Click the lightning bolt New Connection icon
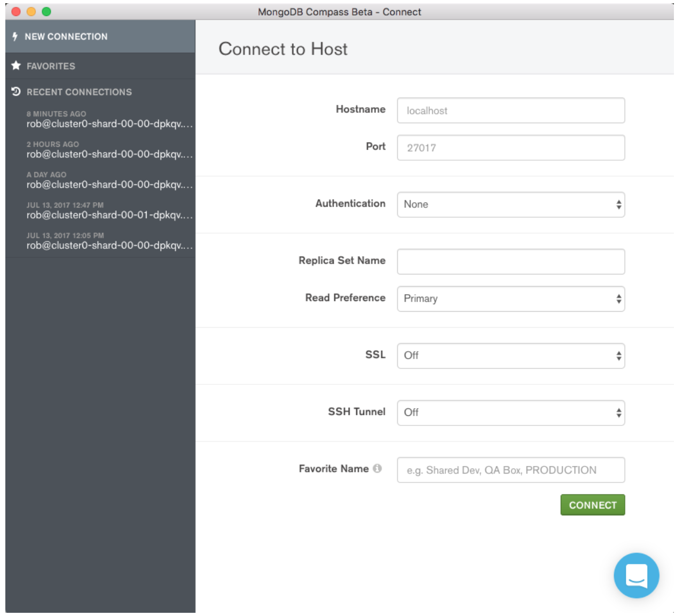The height and width of the screenshot is (616, 675). [15, 36]
